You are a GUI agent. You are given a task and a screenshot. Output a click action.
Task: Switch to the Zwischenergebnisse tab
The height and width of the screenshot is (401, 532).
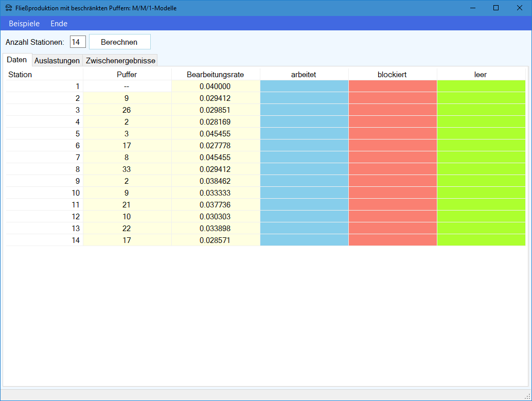click(x=120, y=61)
